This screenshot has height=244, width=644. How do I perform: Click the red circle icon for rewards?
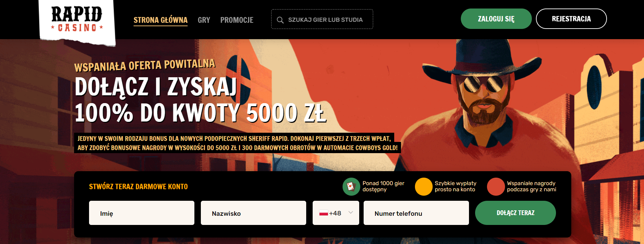[496, 186]
